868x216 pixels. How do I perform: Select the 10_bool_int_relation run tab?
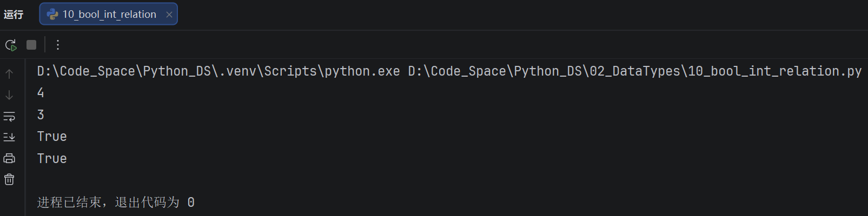point(108,14)
